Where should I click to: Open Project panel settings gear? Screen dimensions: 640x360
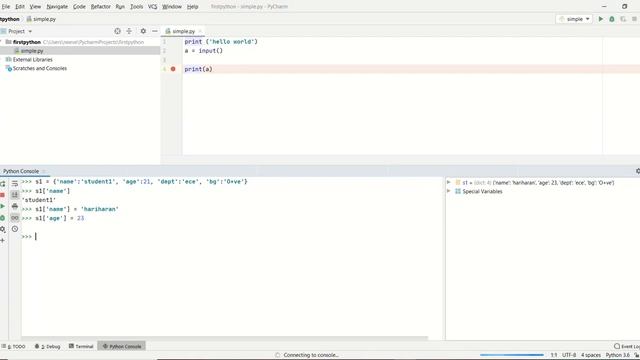143,31
